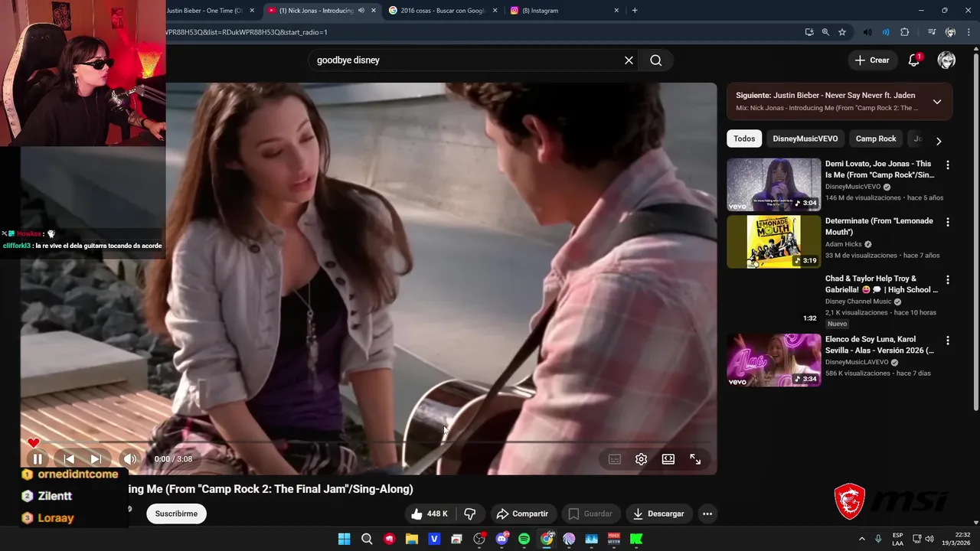The image size is (980, 551).
Task: Open Chrome media controls icon
Action: coord(932,32)
